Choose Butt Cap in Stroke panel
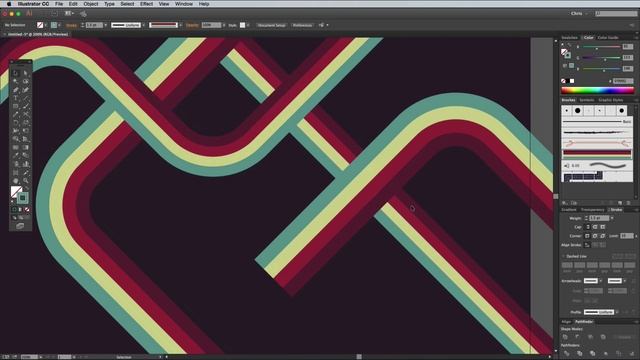 pos(587,227)
